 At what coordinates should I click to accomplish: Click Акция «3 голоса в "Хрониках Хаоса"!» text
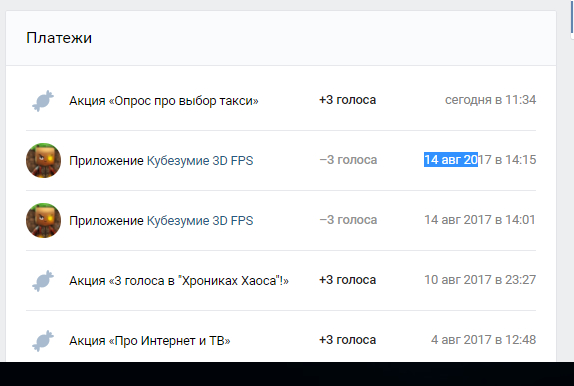(x=179, y=281)
